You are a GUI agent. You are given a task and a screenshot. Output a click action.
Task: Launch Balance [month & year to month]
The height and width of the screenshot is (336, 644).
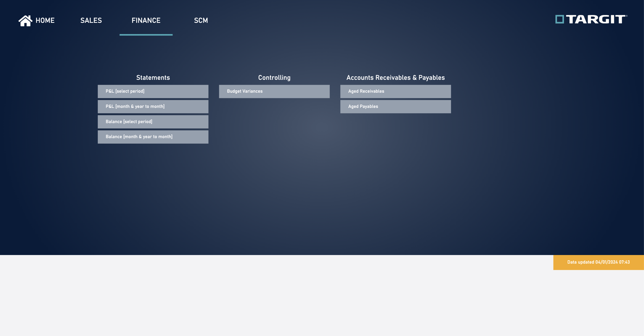(x=153, y=137)
